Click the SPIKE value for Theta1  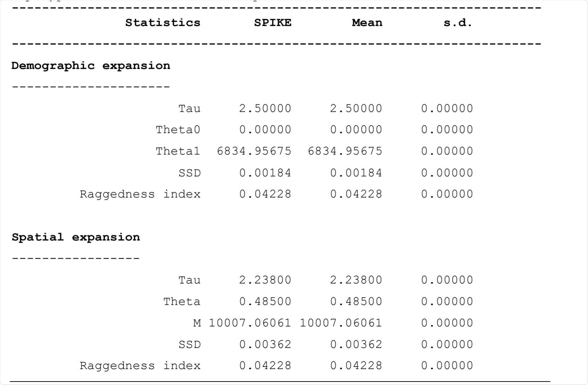point(254,151)
